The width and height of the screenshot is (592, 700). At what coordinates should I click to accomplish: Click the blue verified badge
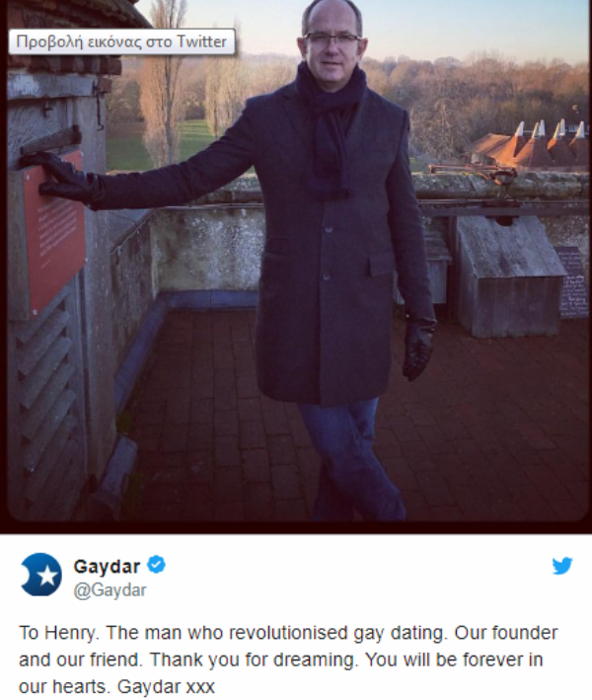click(x=157, y=565)
